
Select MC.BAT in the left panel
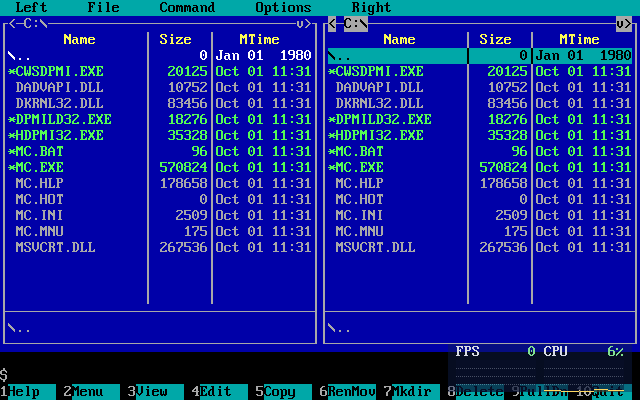coord(160,151)
